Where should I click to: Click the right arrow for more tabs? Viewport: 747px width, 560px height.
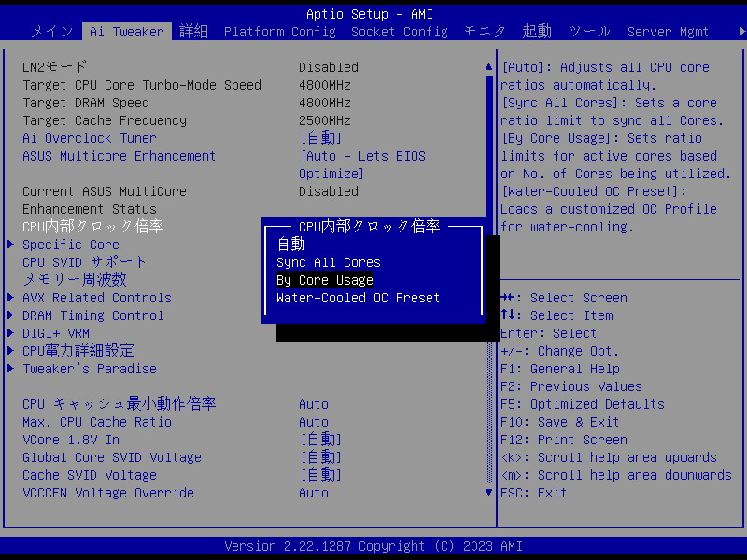[x=741, y=32]
